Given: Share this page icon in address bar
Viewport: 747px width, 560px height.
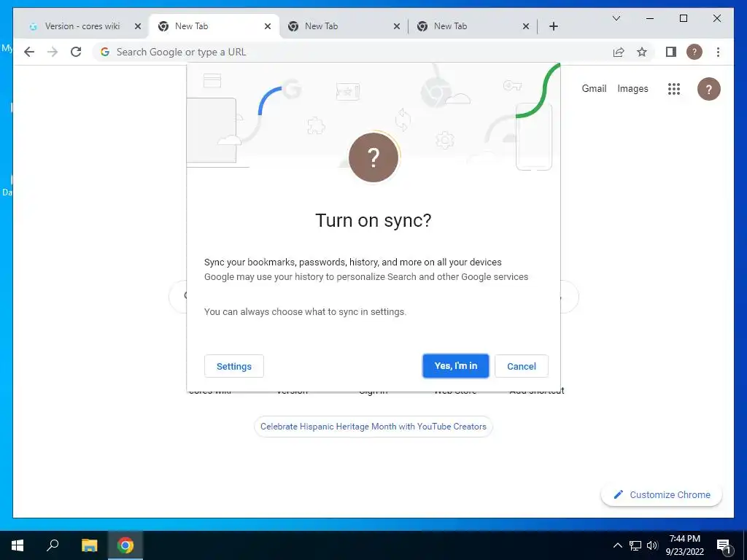Looking at the screenshot, I should point(619,52).
